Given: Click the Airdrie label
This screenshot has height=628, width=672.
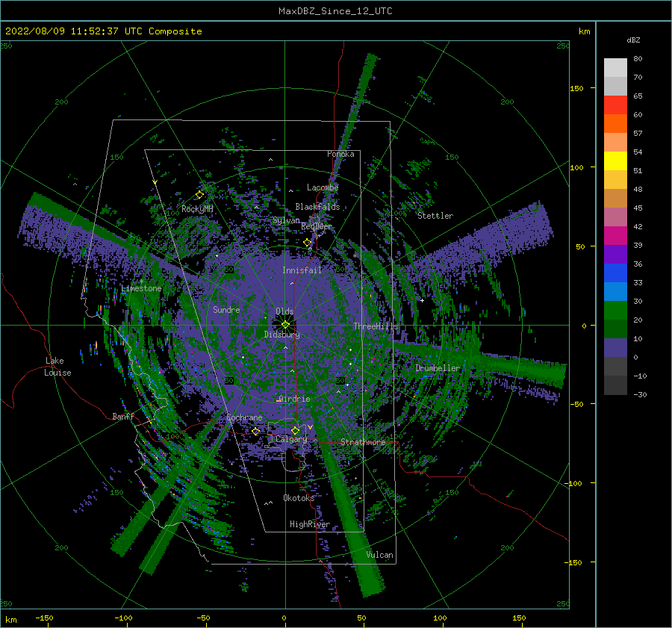Looking at the screenshot, I should click(294, 399).
